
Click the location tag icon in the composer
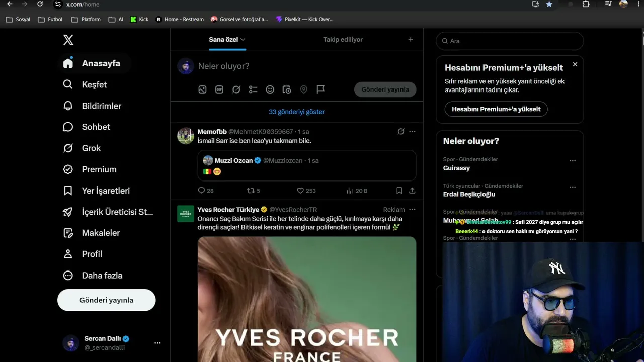click(304, 89)
